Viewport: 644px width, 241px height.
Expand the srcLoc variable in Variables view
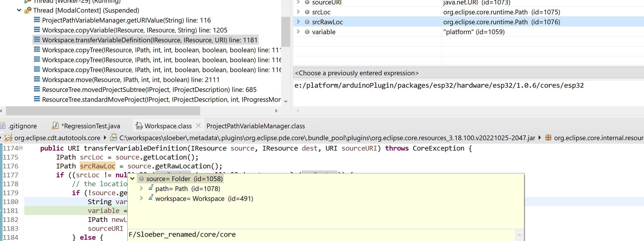pos(298,12)
